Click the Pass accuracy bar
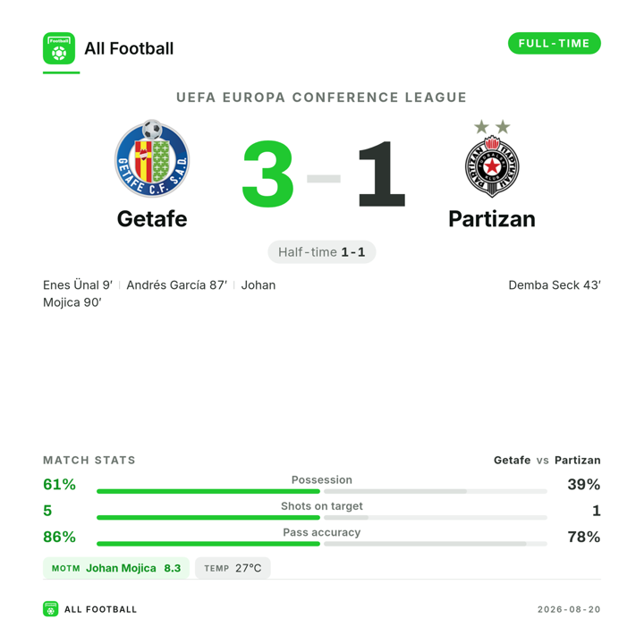Screen dimensions: 644x644 coord(322,544)
